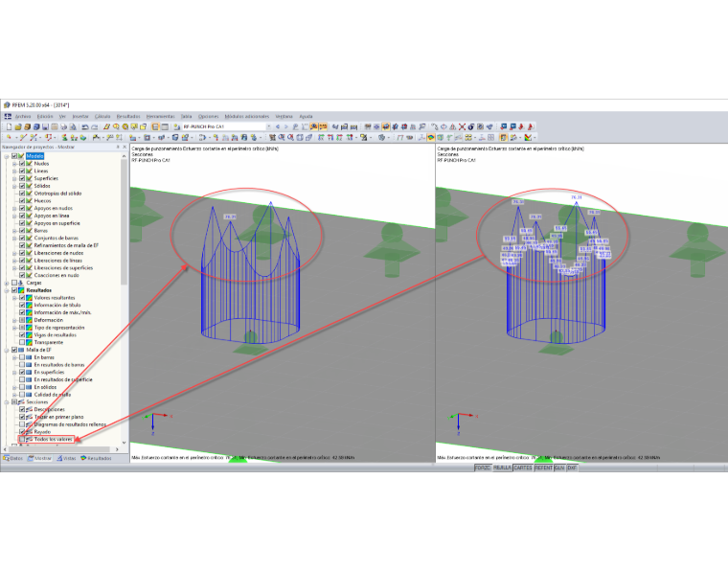The width and height of the screenshot is (728, 571).
Task: Click the color scale panel icon
Action: 503,137
